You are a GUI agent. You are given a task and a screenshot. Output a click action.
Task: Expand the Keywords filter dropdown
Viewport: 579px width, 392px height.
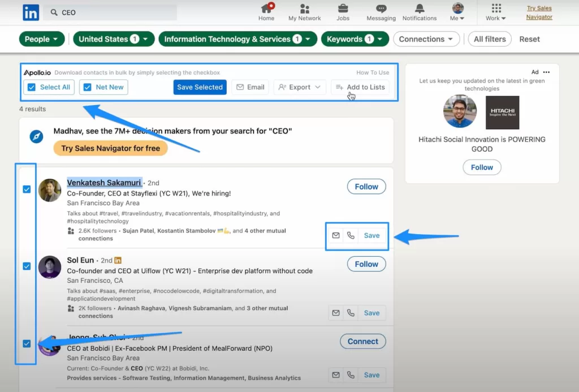click(x=355, y=39)
